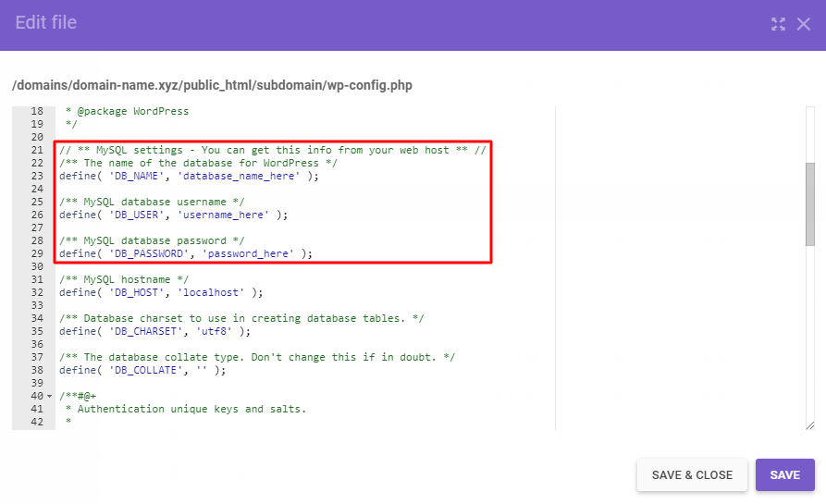This screenshot has width=826, height=504.
Task: Click 'localhost' value on line 32
Action: click(x=211, y=292)
